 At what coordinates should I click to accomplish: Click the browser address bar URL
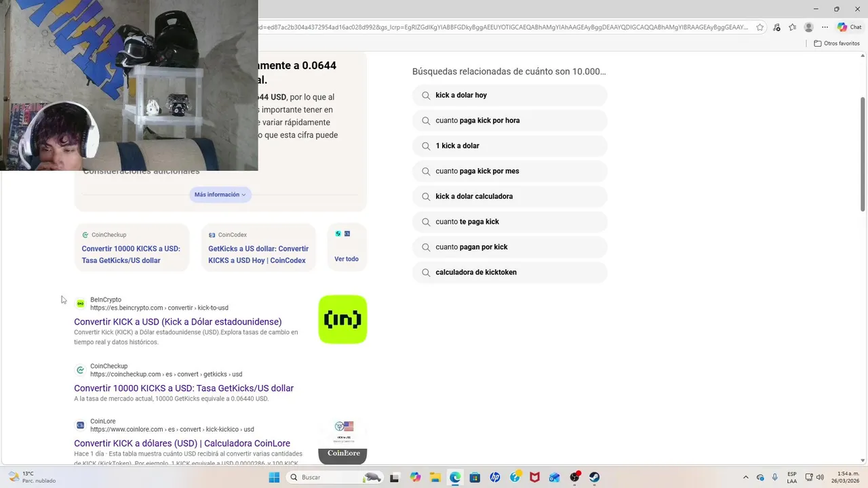[503, 27]
